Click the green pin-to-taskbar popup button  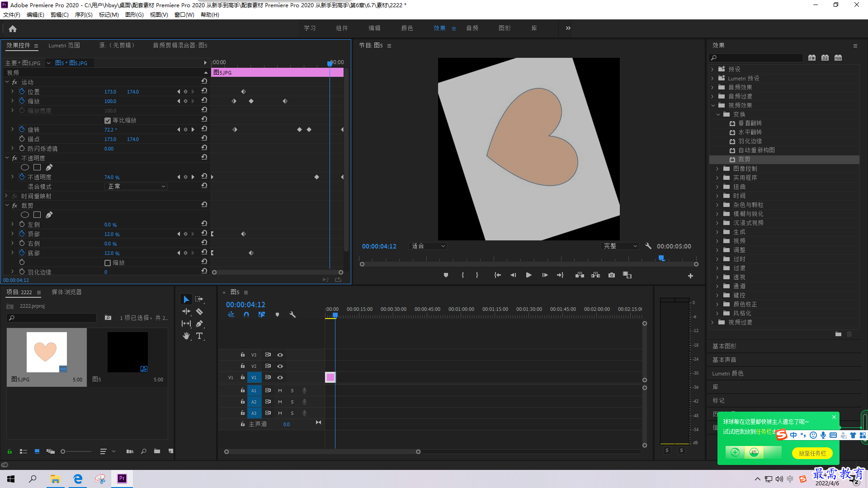[812, 453]
